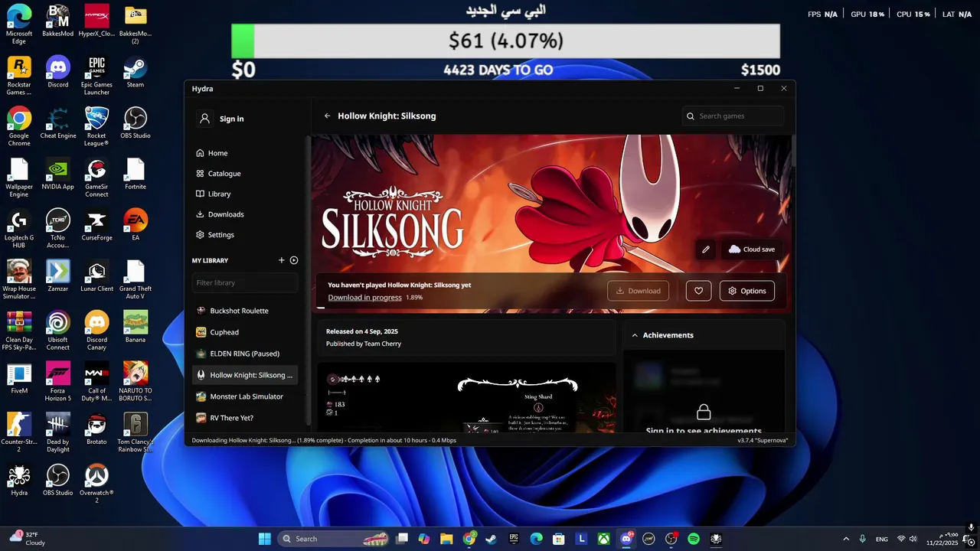The image size is (980, 551).
Task: Click the lock icon in the Achievements panel
Action: click(x=704, y=413)
